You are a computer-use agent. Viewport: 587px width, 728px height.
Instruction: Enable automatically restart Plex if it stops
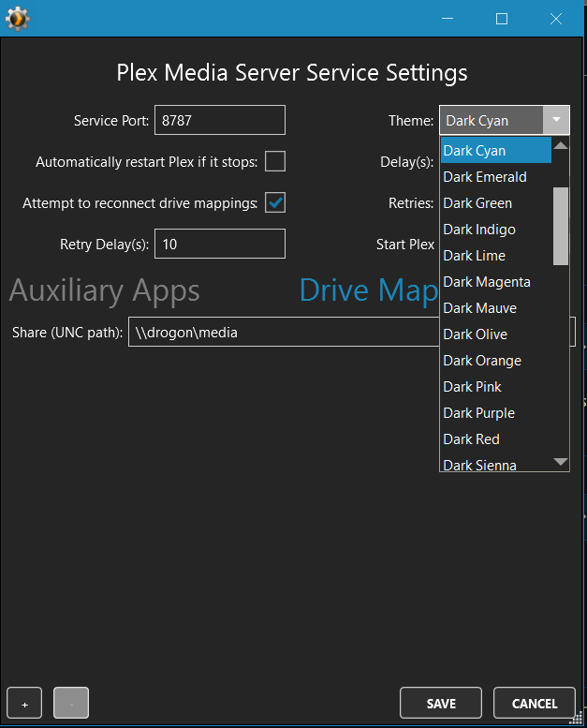point(275,161)
